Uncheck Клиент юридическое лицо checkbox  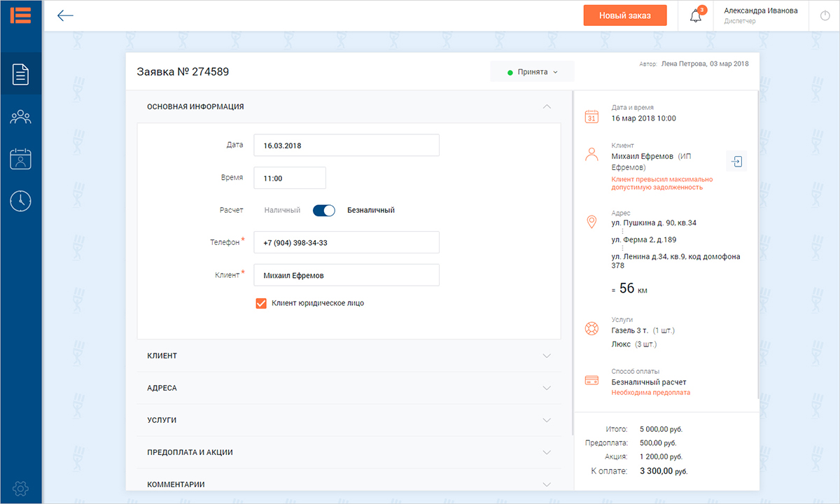click(261, 303)
